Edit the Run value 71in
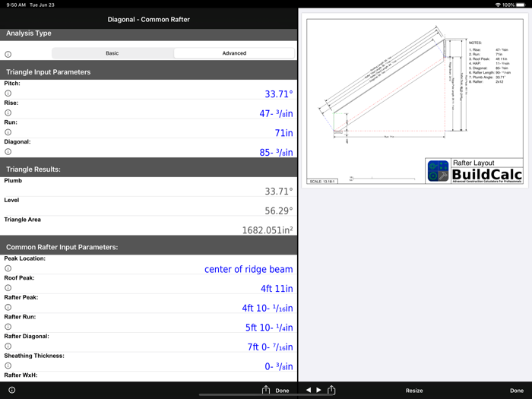This screenshot has height=399, width=532. (x=284, y=133)
